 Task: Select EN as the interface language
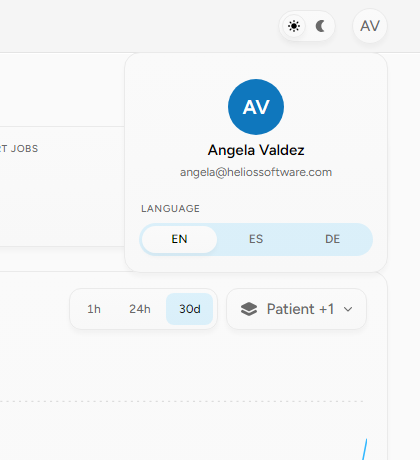coord(179,239)
